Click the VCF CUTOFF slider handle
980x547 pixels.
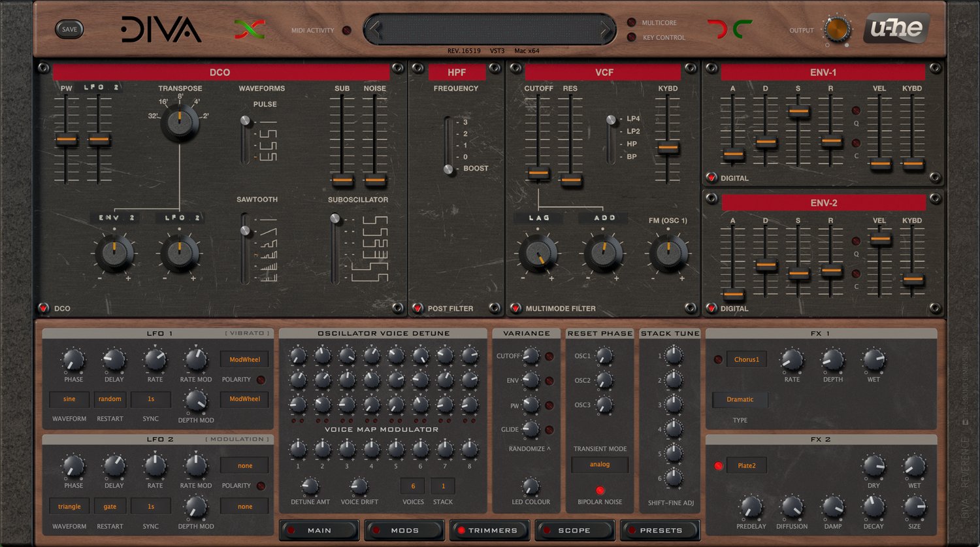pos(538,174)
